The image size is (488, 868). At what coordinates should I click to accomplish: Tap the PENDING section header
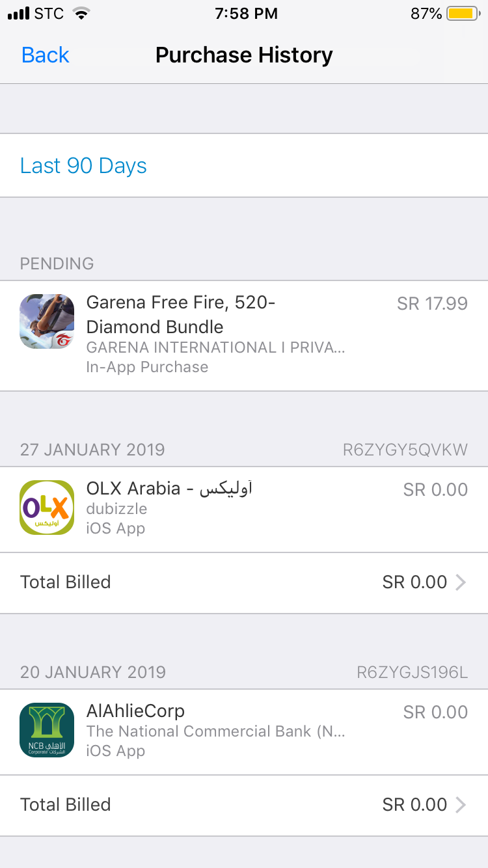tap(57, 264)
